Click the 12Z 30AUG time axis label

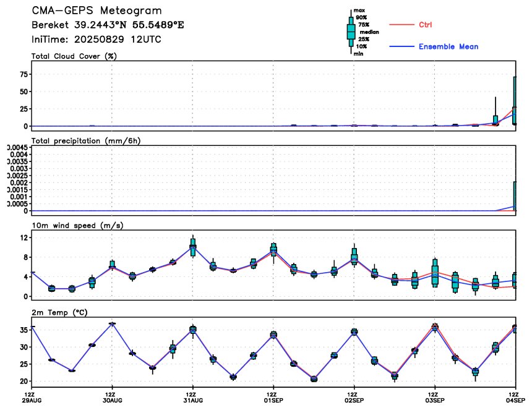coord(113,397)
